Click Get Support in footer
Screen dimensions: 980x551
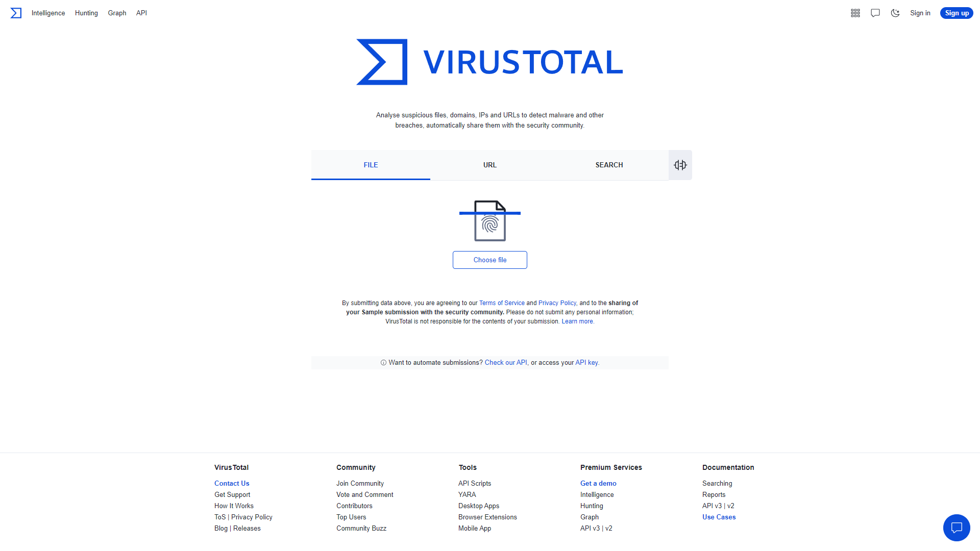point(232,494)
